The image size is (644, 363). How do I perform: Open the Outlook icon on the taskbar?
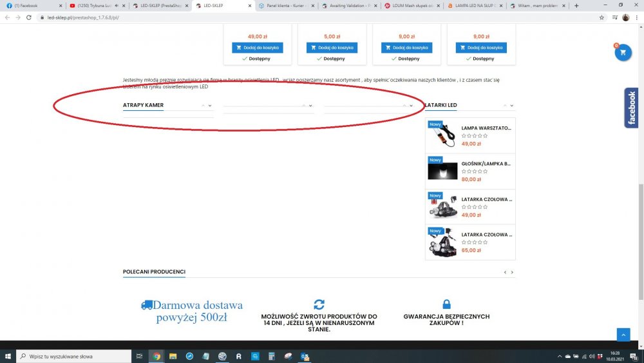click(x=305, y=356)
